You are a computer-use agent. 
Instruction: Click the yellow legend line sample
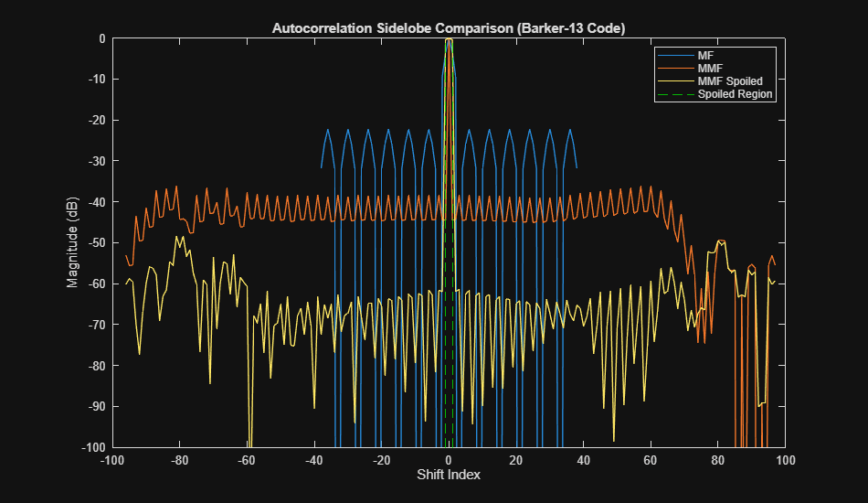(x=675, y=81)
